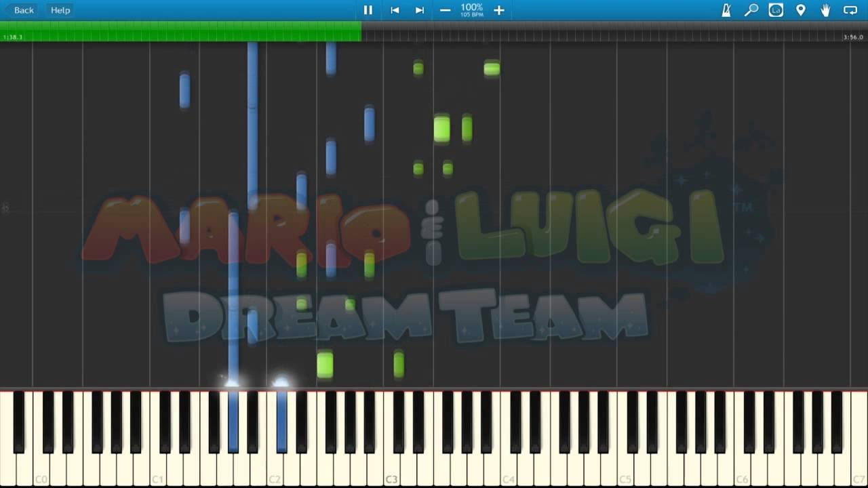Open the hands selection icon

point(825,10)
